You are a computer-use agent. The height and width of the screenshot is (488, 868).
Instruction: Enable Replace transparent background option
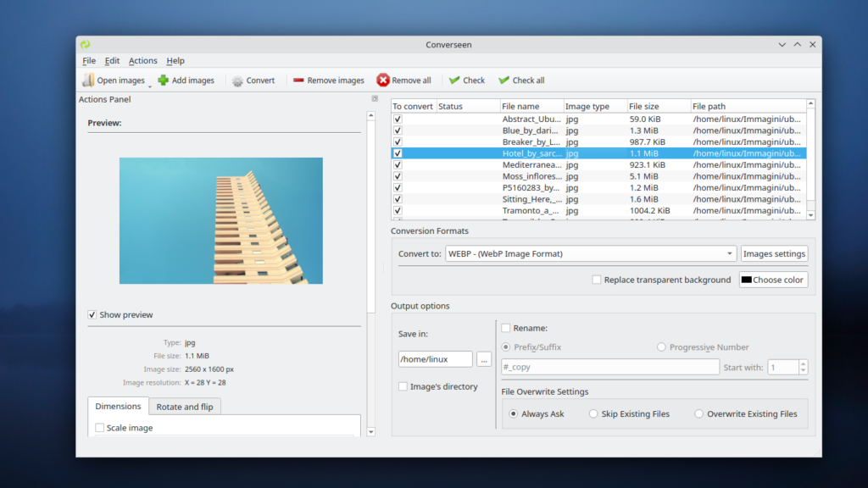[x=597, y=280]
